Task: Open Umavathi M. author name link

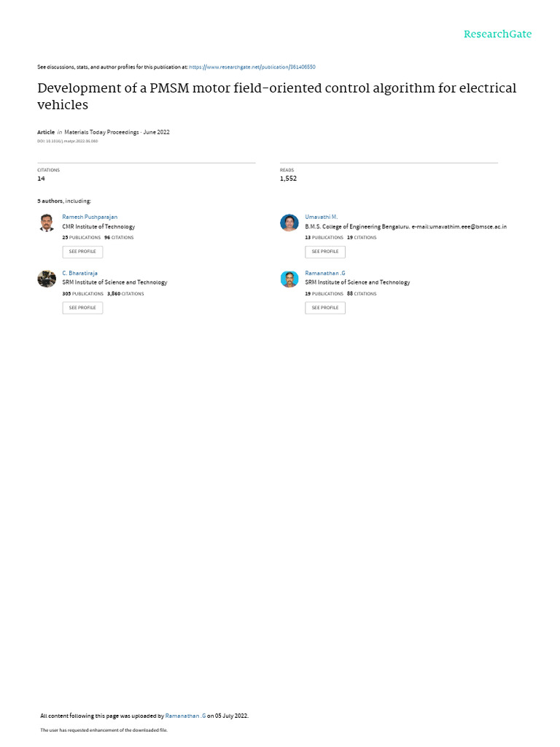Action: click(321, 217)
